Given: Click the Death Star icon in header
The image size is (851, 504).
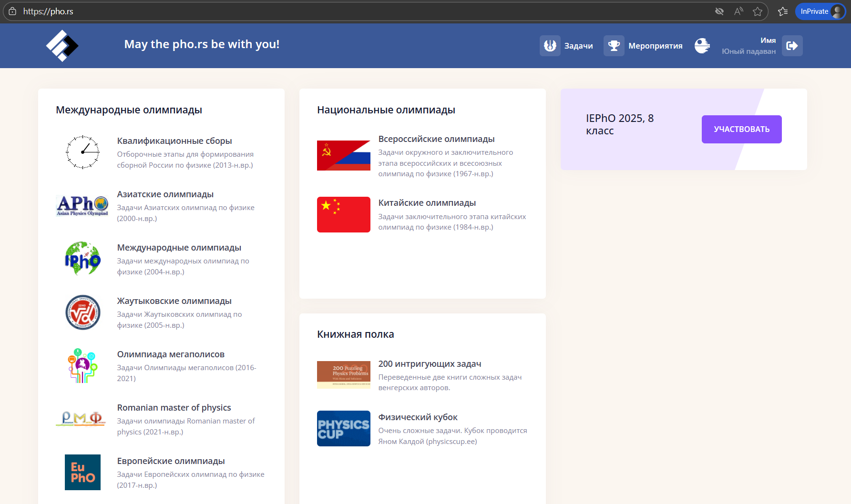Looking at the screenshot, I should coord(702,46).
